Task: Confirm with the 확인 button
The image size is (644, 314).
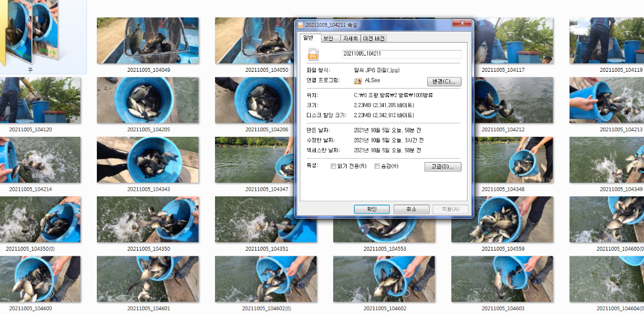Action: click(x=372, y=209)
